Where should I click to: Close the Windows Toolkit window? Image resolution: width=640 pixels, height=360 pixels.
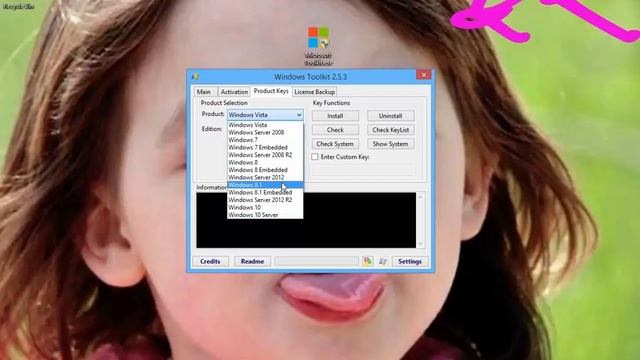[424, 75]
